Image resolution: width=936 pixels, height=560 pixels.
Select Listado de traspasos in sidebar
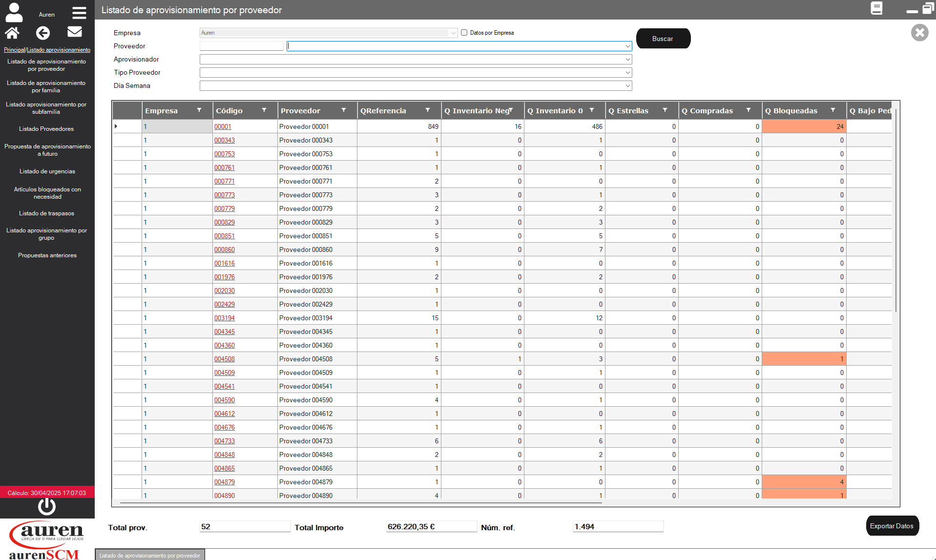click(47, 213)
